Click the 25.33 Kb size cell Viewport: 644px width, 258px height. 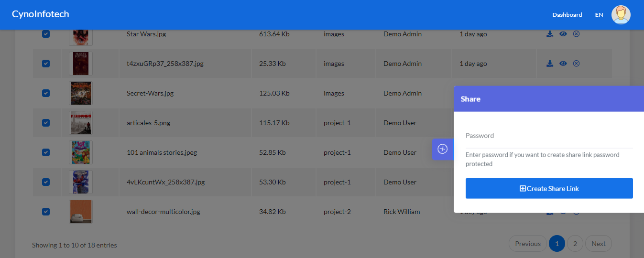272,64
